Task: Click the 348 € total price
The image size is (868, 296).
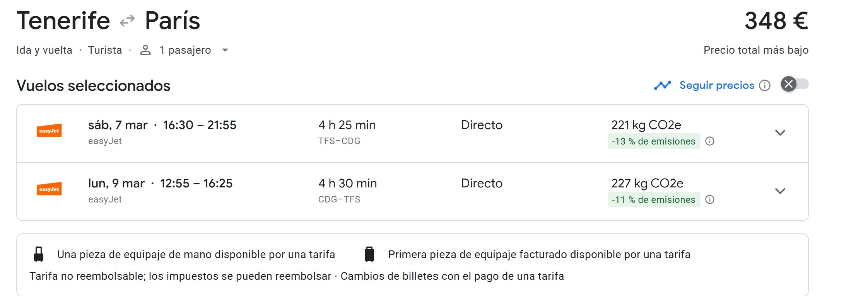Action: (776, 21)
